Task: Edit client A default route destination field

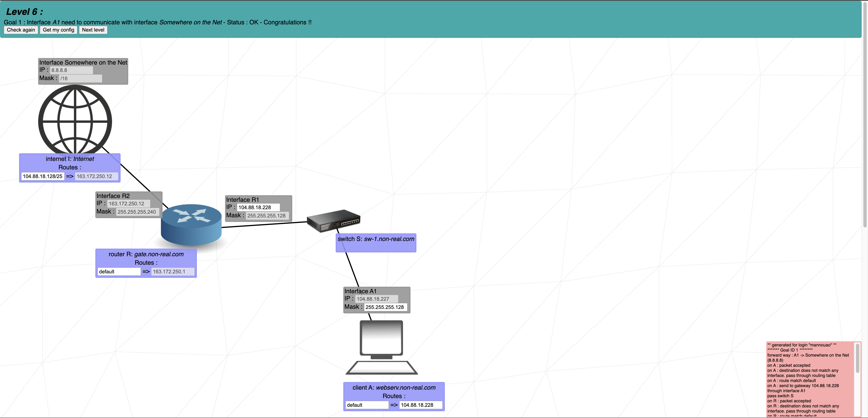Action: pos(367,405)
